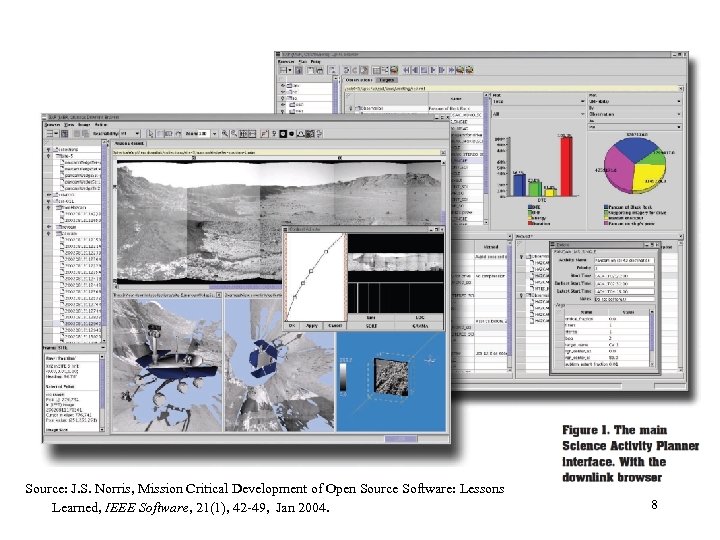This screenshot has width=720, height=540.
Task: Open the Plan menu in the planner window
Action: pos(303,61)
